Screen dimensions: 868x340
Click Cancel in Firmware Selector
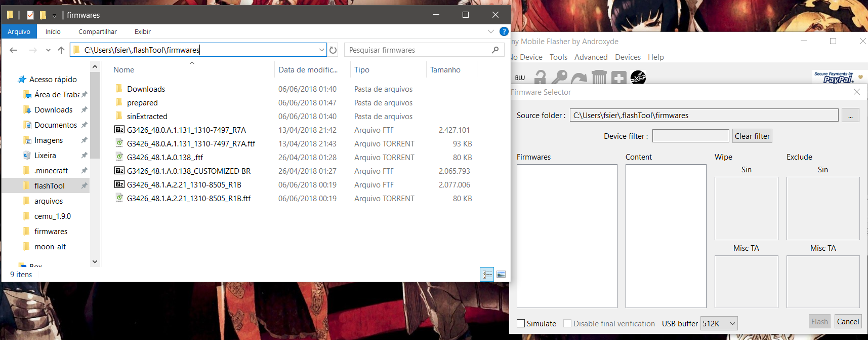click(848, 321)
